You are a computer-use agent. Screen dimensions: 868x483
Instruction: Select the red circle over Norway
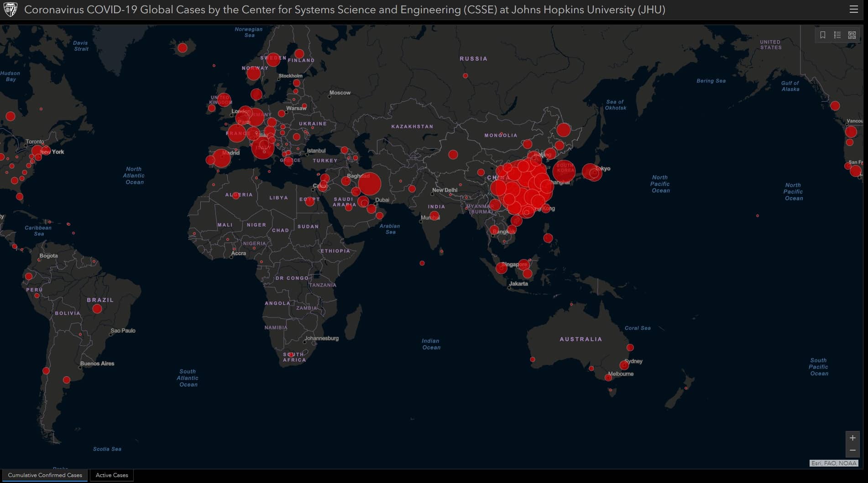(254, 73)
